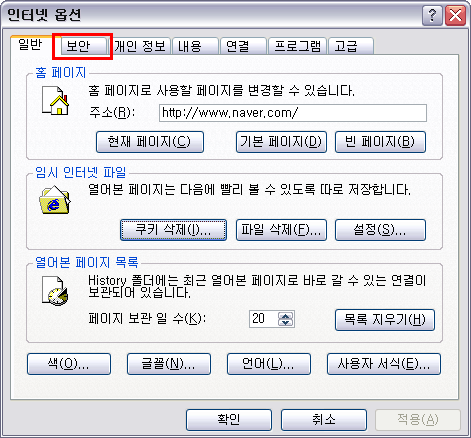Click the help question mark button
The width and height of the screenshot is (471, 438).
[x=432, y=16]
